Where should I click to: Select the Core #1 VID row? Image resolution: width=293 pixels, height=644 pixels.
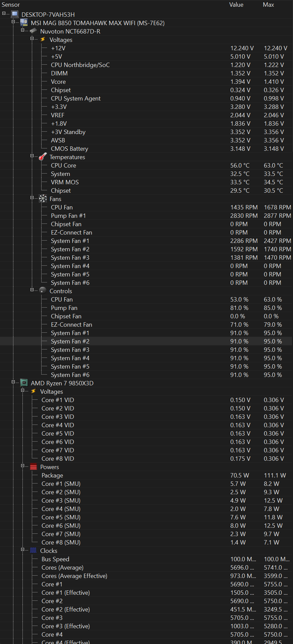click(x=146, y=400)
